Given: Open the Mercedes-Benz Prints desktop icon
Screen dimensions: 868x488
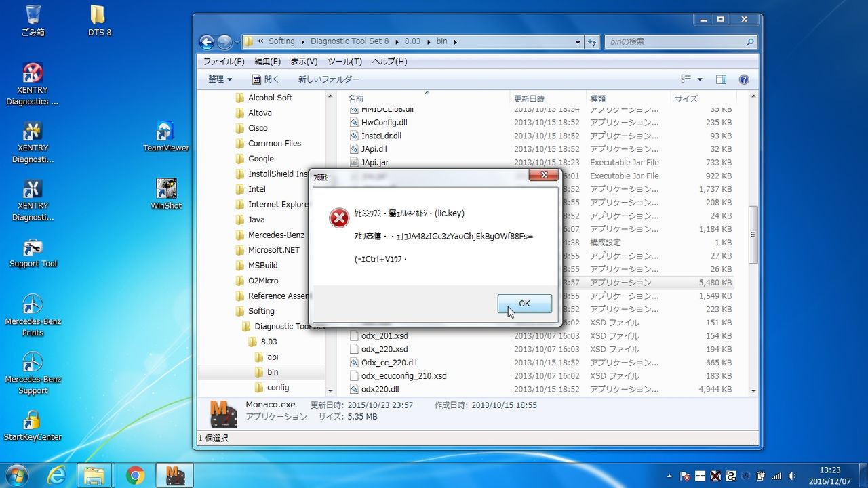Looking at the screenshot, I should pos(33,315).
